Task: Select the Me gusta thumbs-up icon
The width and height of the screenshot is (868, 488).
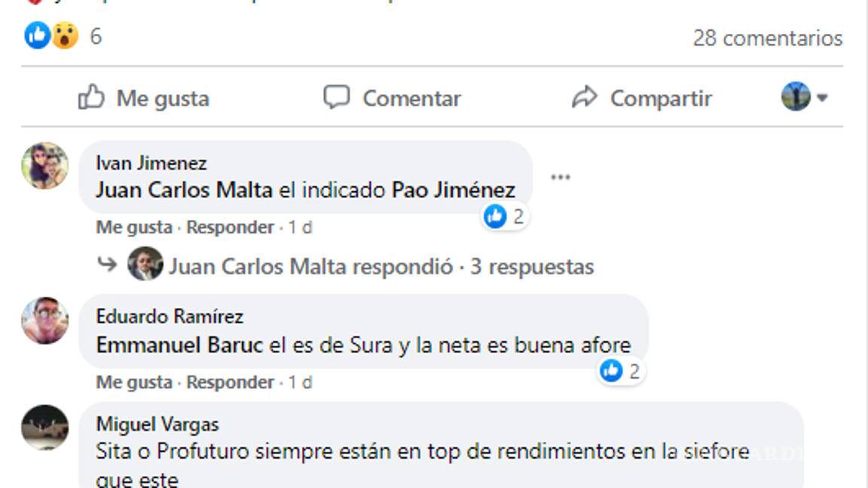Action: coord(91,98)
